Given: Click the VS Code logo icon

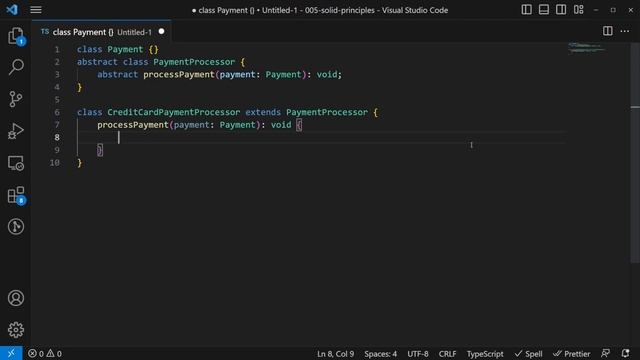Looking at the screenshot, I should [x=12, y=9].
